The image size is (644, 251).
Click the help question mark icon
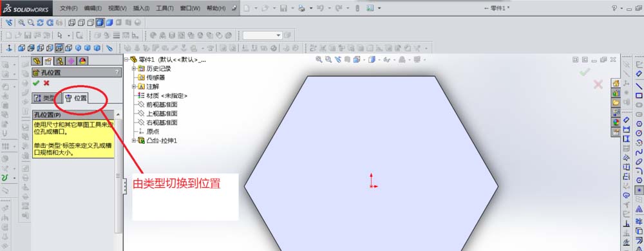[x=615, y=8]
